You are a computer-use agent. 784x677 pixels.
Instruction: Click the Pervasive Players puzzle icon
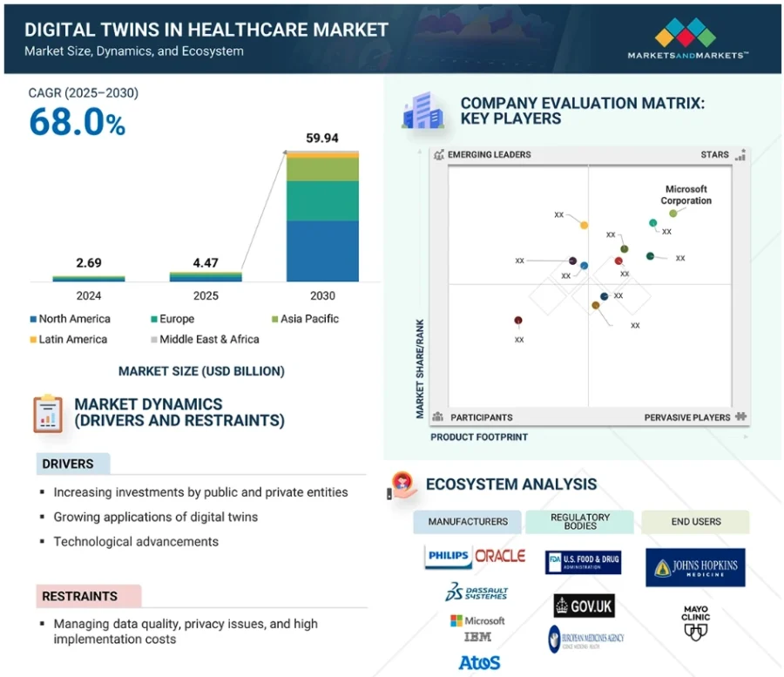click(x=741, y=416)
